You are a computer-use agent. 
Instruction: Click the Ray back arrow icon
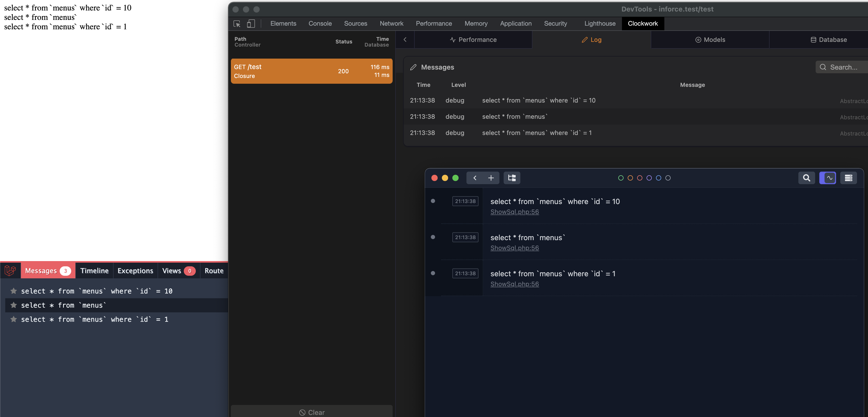pyautogui.click(x=475, y=178)
